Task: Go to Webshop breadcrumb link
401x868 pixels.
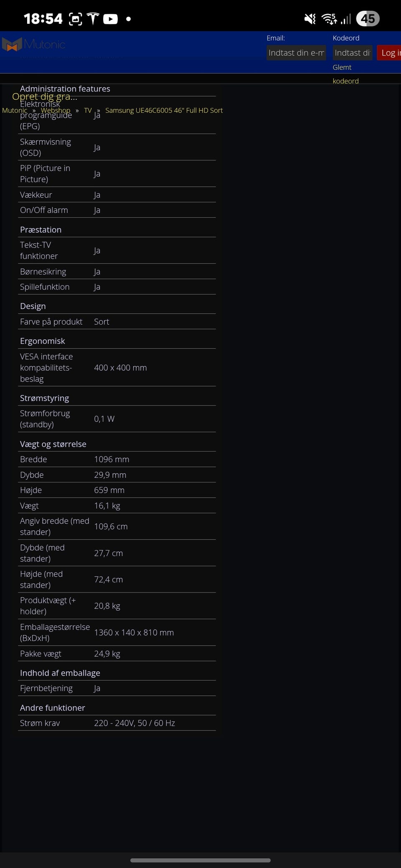Action: [x=56, y=110]
